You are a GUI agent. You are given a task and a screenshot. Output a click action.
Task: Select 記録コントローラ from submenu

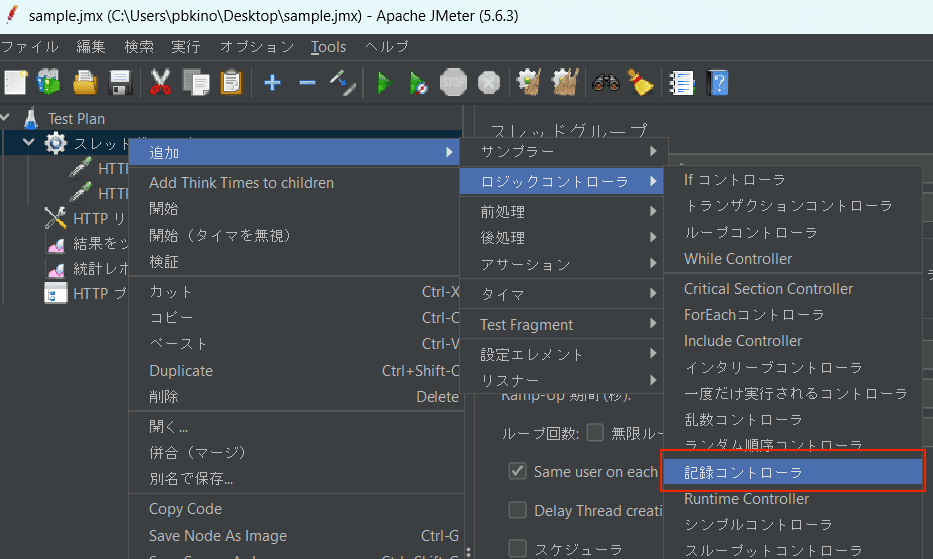[x=793, y=472]
